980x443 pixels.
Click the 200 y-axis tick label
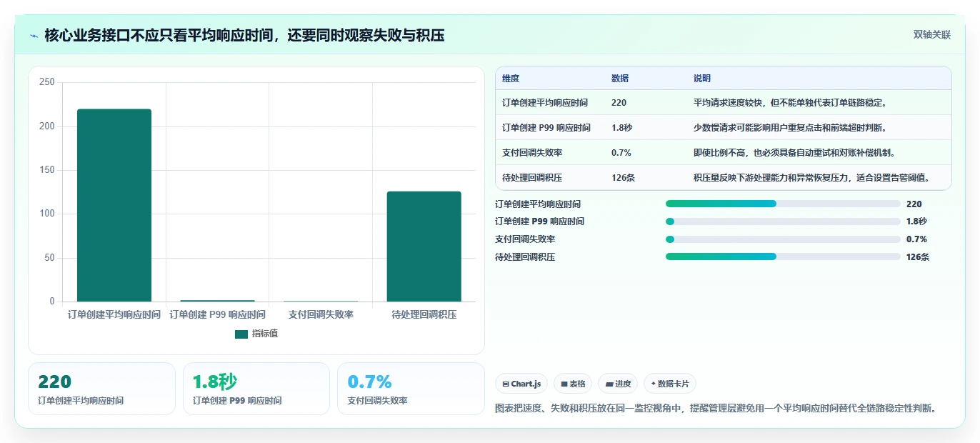point(47,126)
